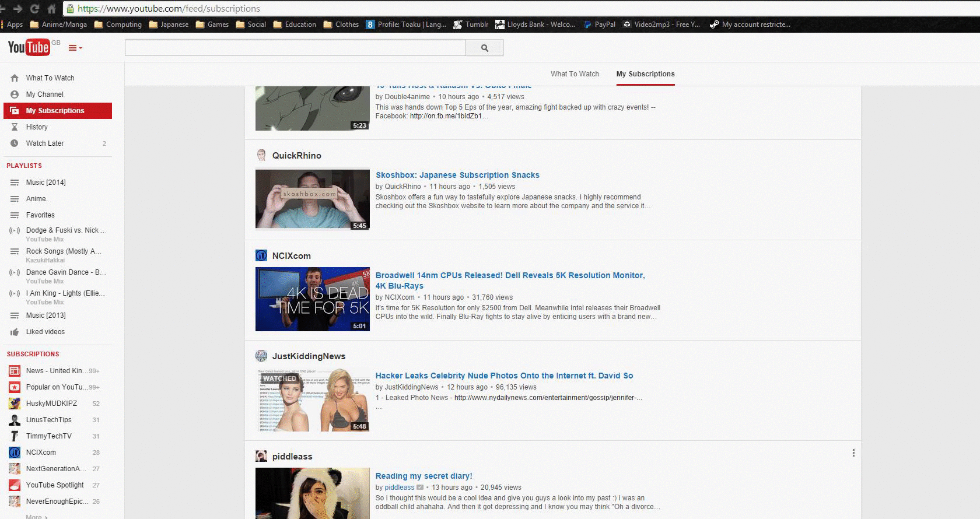The height and width of the screenshot is (519, 980).
Task: Select My Subscriptions in the sidebar
Action: (58, 111)
